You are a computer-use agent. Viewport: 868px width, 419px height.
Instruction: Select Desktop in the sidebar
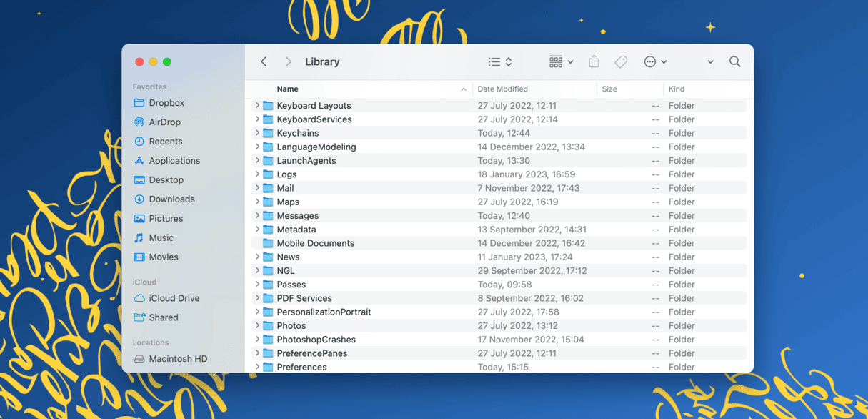pyautogui.click(x=159, y=180)
